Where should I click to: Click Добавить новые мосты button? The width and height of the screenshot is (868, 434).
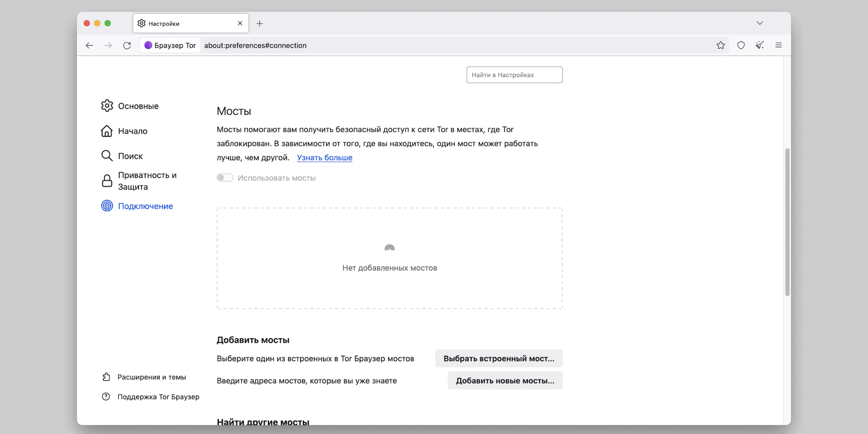tap(505, 381)
